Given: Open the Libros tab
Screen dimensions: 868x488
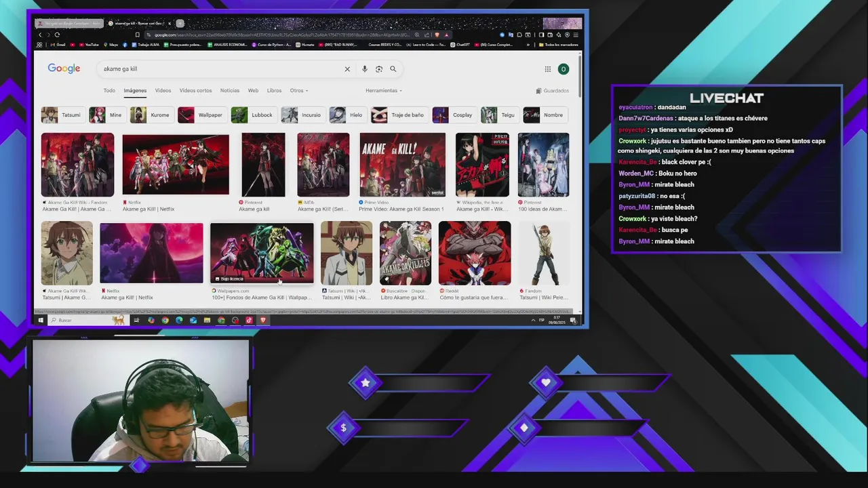Looking at the screenshot, I should click(x=274, y=91).
